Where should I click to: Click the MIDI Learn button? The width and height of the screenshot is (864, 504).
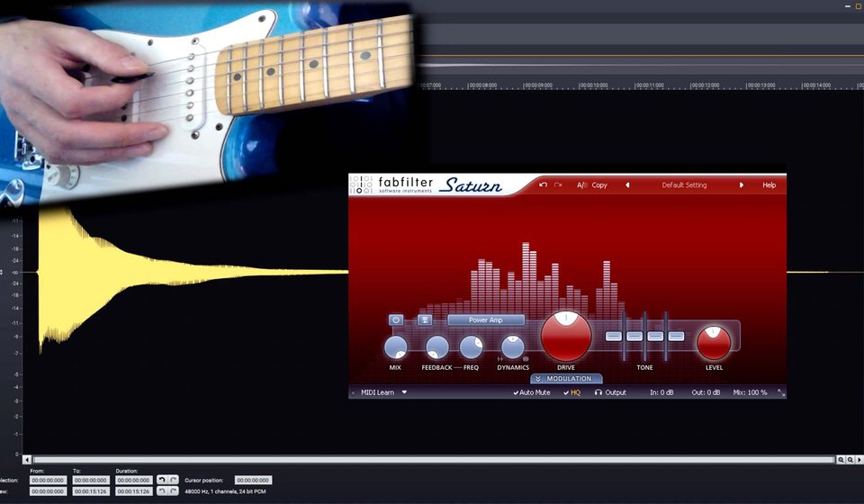377,392
